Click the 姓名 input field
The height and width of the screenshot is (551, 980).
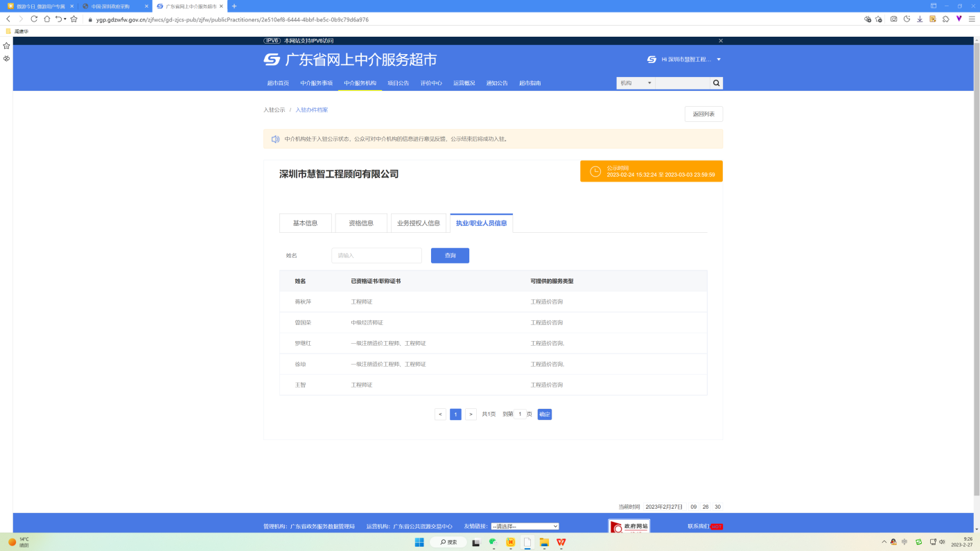(376, 256)
